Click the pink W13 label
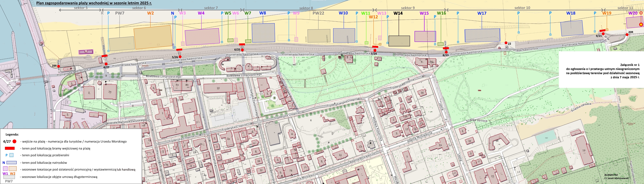This screenshot has height=184, width=644. click(382, 13)
